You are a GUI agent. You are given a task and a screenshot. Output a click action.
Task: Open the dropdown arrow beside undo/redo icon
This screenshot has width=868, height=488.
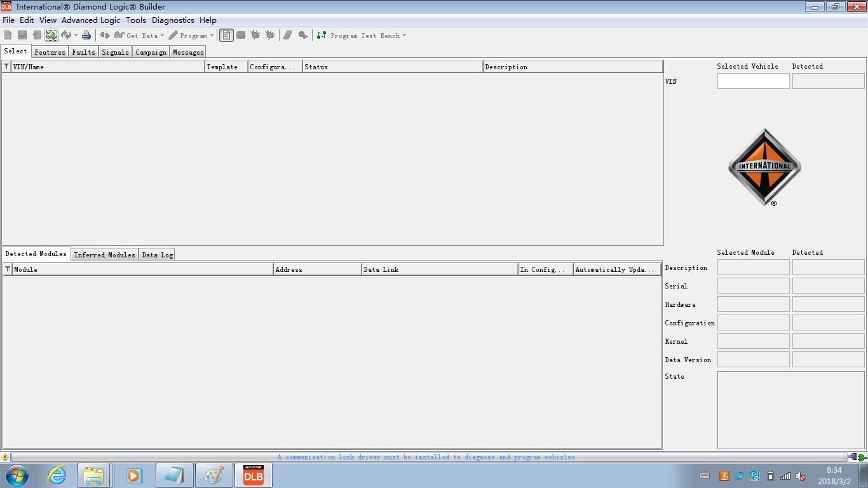(x=76, y=36)
